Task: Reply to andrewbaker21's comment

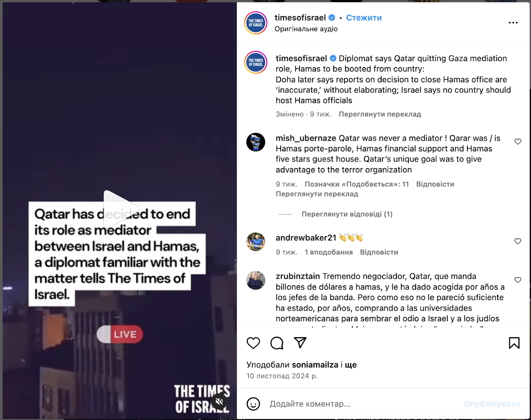Action: tap(379, 252)
